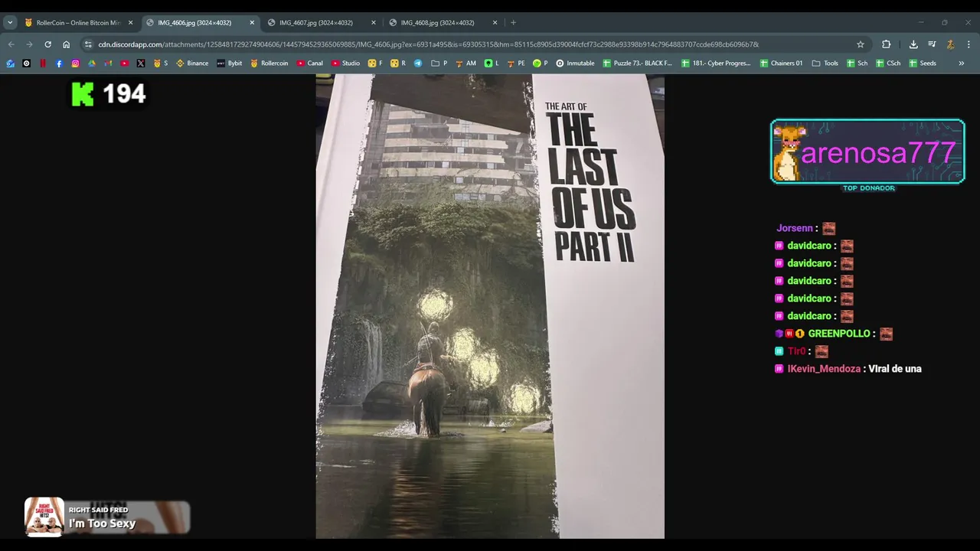Click the arenosa777 top donor banner
This screenshot has height=551, width=980.
867,152
